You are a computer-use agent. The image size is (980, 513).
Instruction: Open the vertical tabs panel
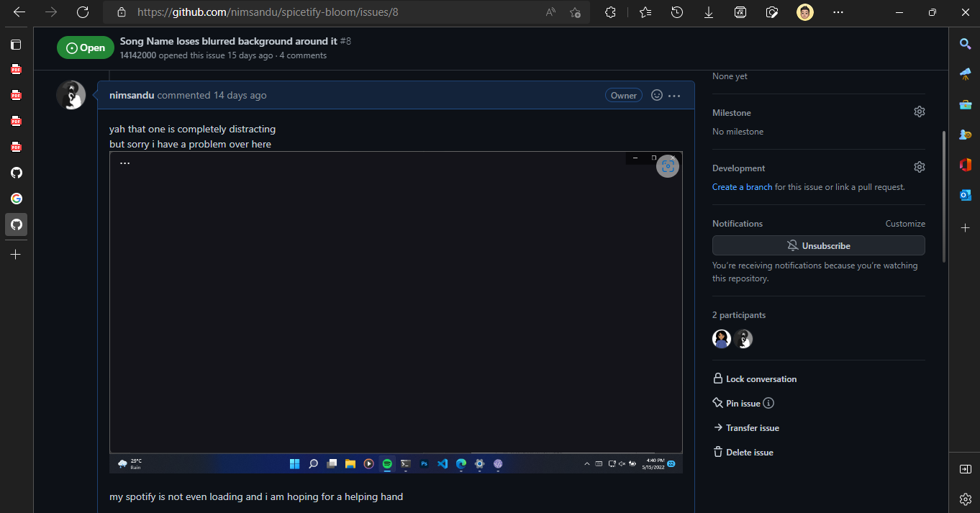tap(16, 45)
